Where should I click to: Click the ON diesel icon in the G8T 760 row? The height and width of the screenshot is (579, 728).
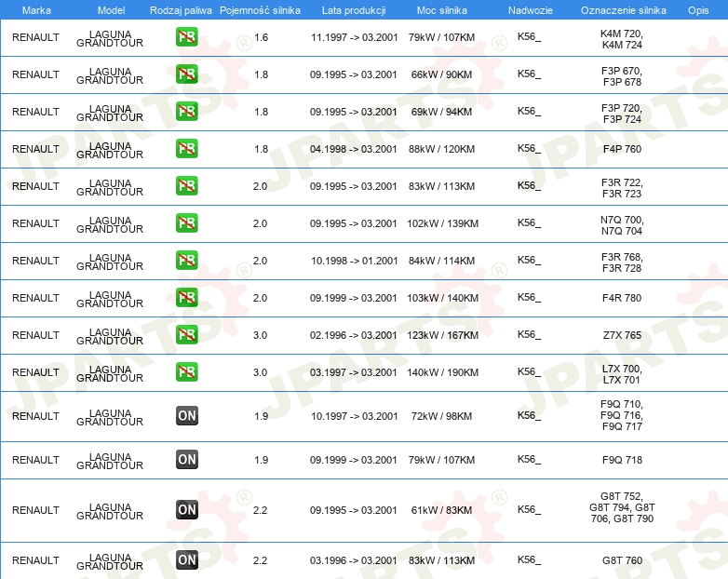click(187, 559)
